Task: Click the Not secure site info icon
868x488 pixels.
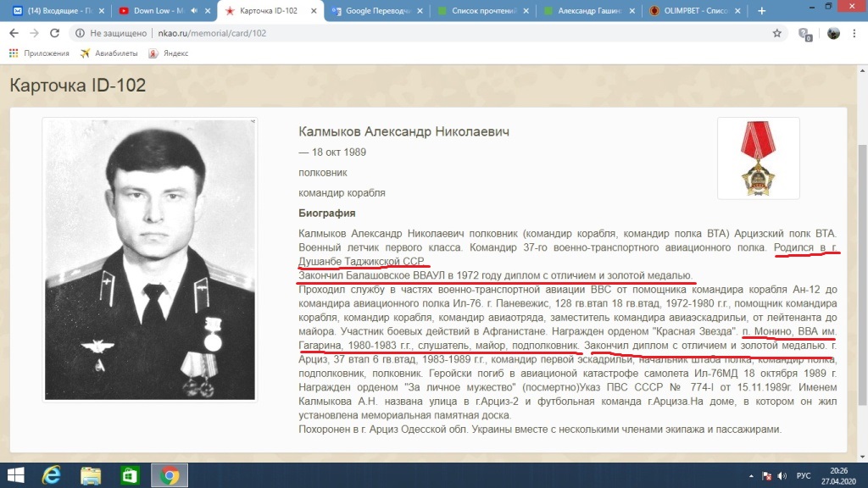Action: click(81, 33)
